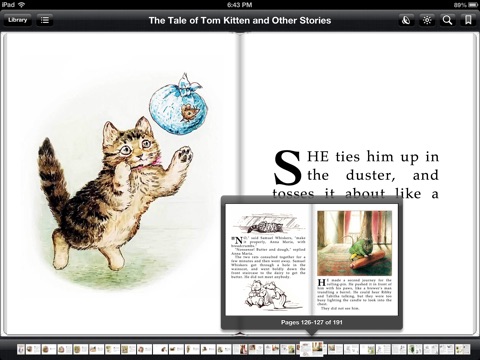Tap the read-aloud speaker icon
The height and width of the screenshot is (360, 480).
coord(406,20)
